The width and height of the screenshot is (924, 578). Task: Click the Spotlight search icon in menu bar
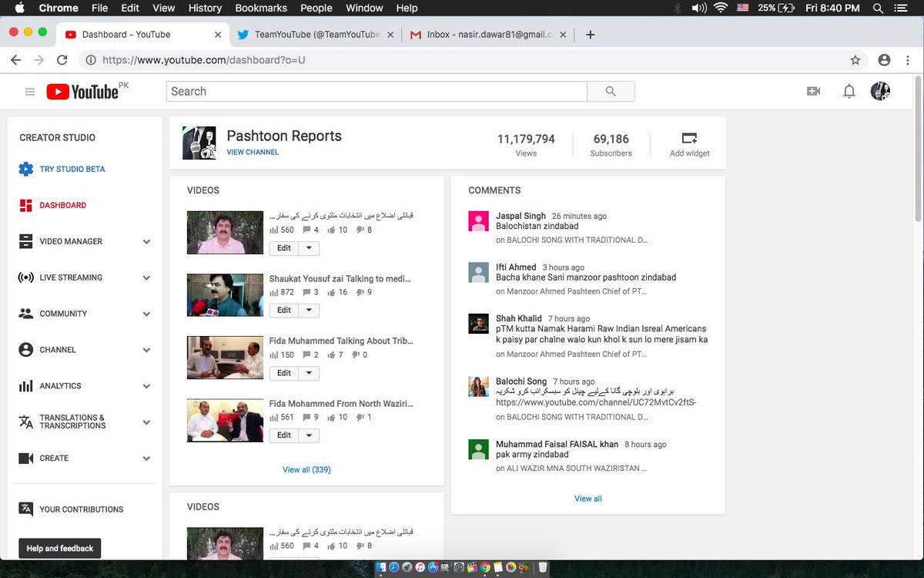click(879, 8)
